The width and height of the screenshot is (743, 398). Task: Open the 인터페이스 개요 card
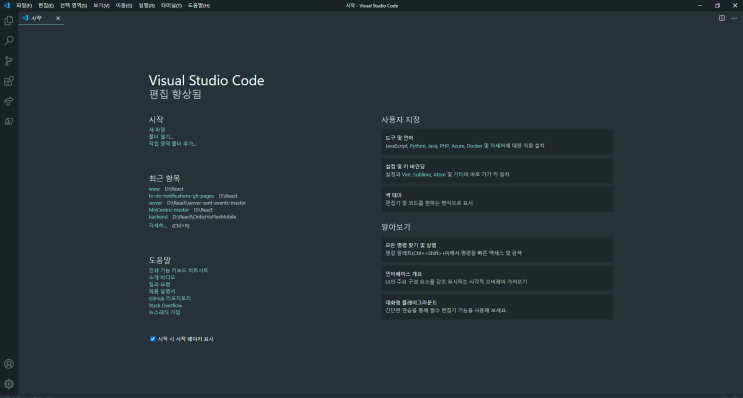[497, 278]
